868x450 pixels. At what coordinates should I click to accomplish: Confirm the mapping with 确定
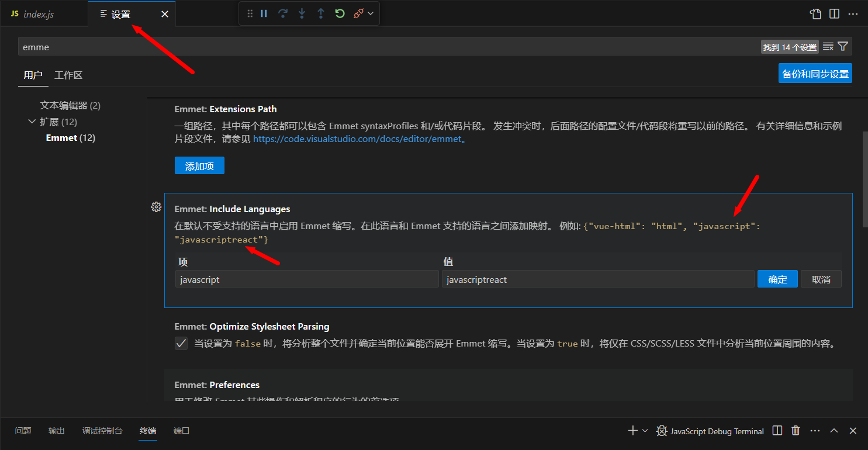click(x=777, y=279)
